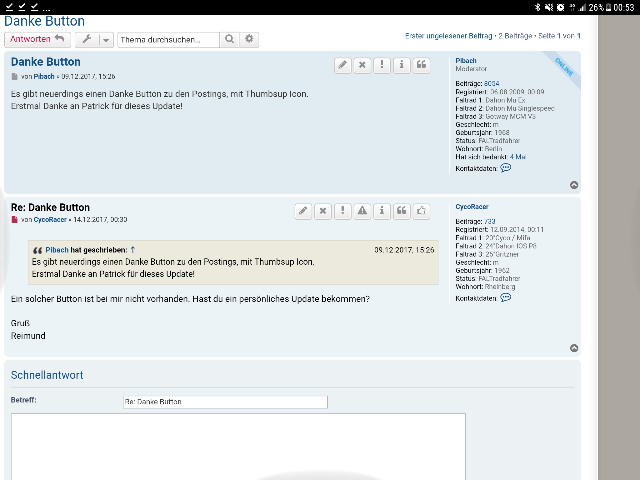Focus the 'Thema durchsuchen' search field
The width and height of the screenshot is (640, 480).
click(x=167, y=39)
